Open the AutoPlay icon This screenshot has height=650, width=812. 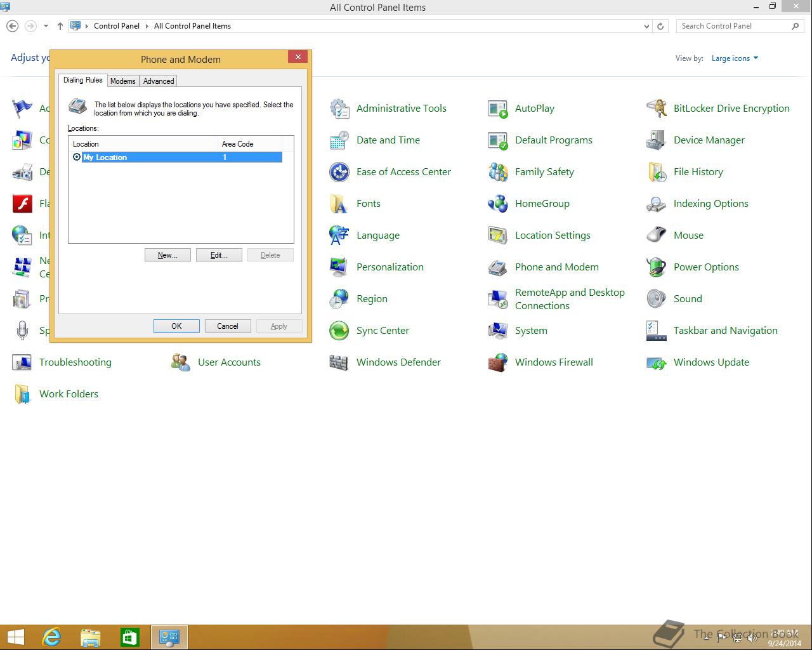(498, 109)
